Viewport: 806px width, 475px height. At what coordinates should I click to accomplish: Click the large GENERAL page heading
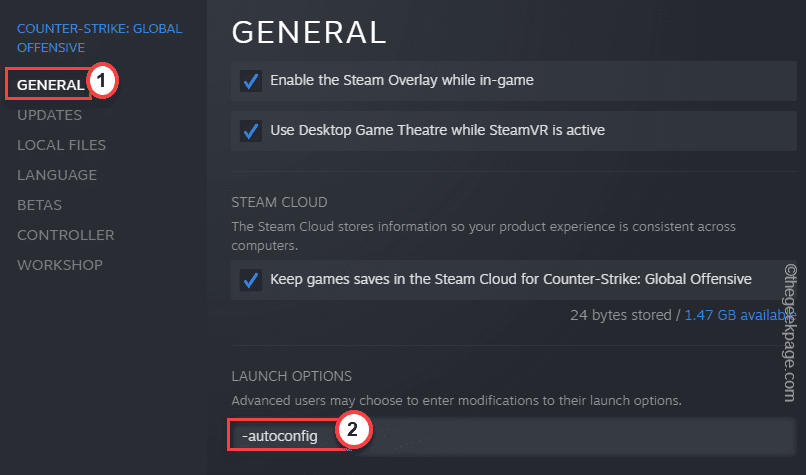[x=308, y=31]
